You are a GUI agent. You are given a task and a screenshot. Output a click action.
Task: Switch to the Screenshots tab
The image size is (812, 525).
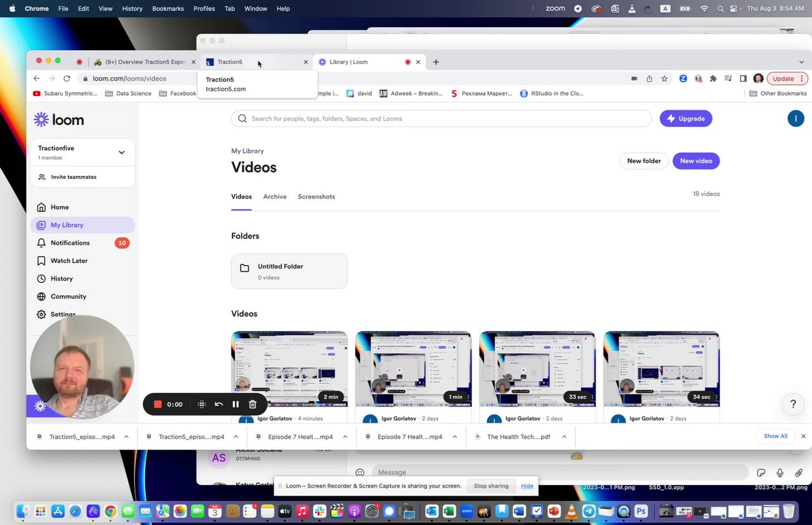point(317,197)
